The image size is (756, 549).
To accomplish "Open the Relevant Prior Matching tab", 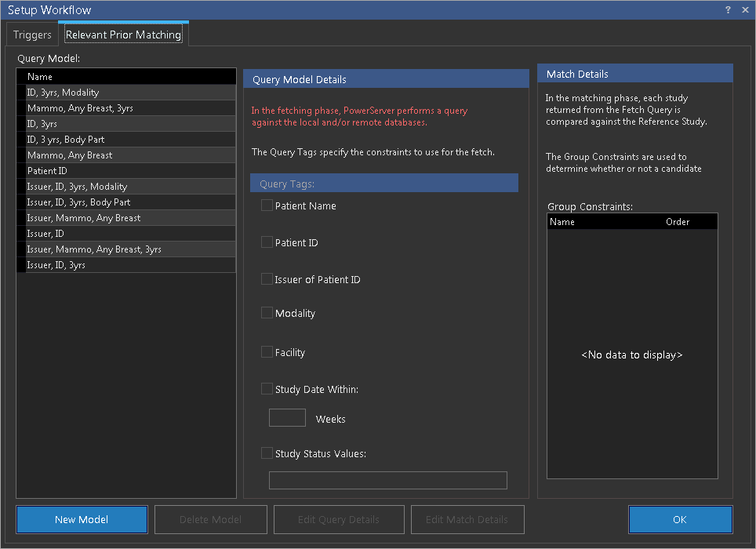I will [123, 35].
